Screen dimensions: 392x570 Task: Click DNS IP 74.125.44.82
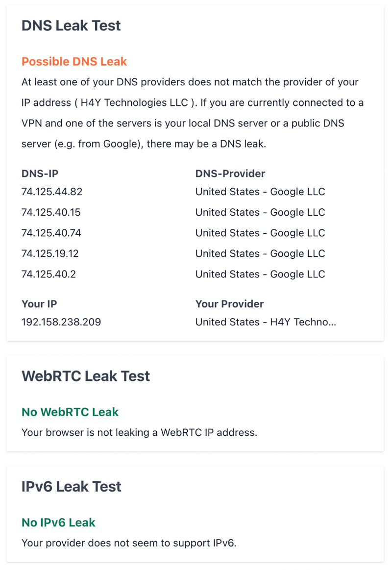[52, 192]
